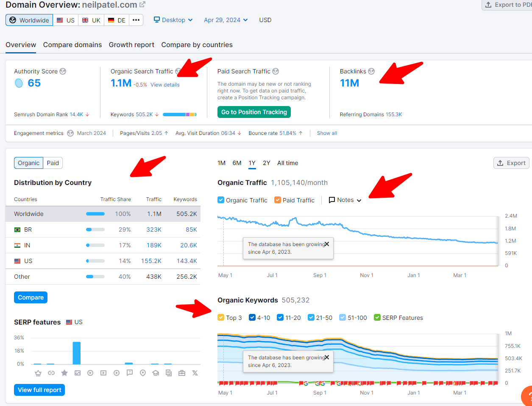Screen dimensions: 532x406
Task: Open the Apr 29, 2024 date dropdown
Action: 225,20
